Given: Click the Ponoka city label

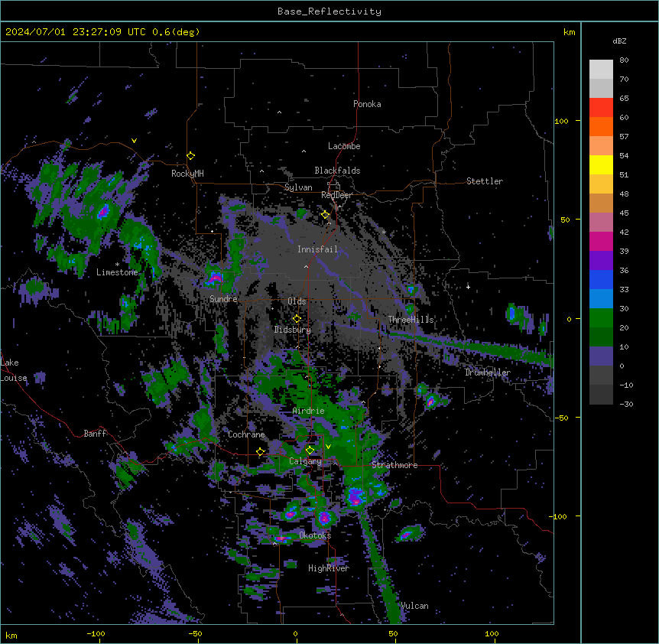Looking at the screenshot, I should [367, 104].
